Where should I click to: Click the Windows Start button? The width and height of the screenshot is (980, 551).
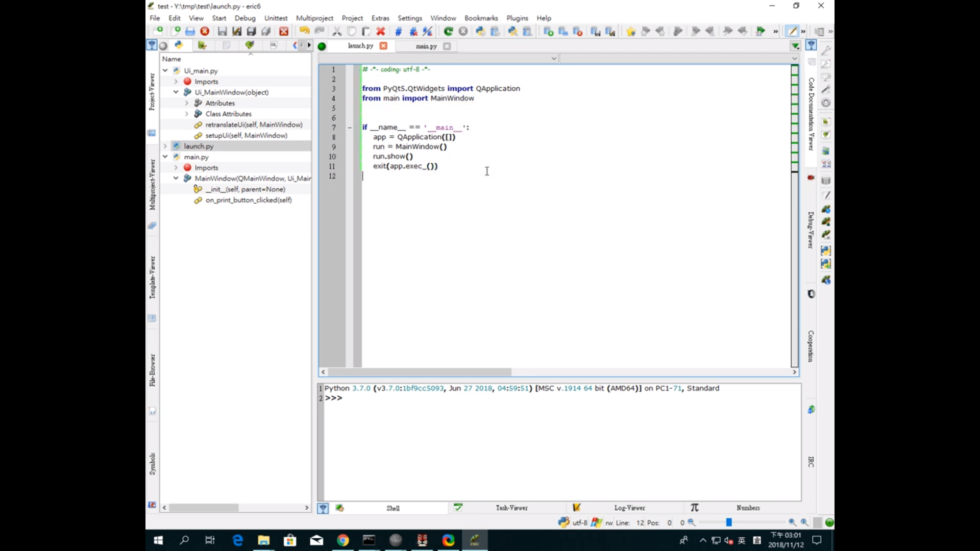tap(158, 540)
